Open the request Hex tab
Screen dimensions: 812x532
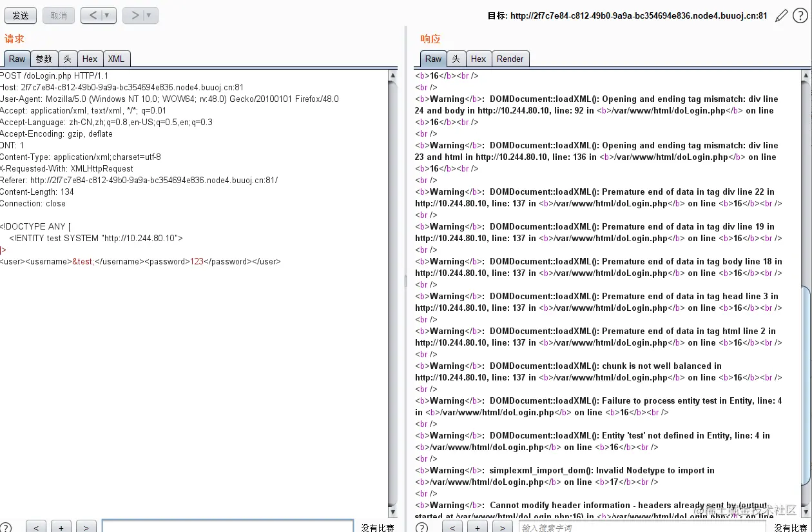coord(90,59)
